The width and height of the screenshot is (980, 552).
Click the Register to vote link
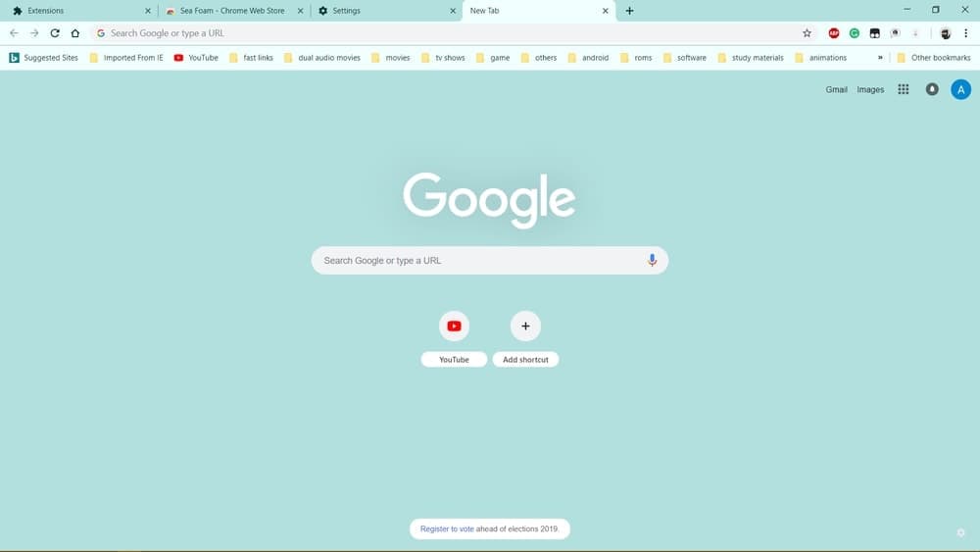447,528
